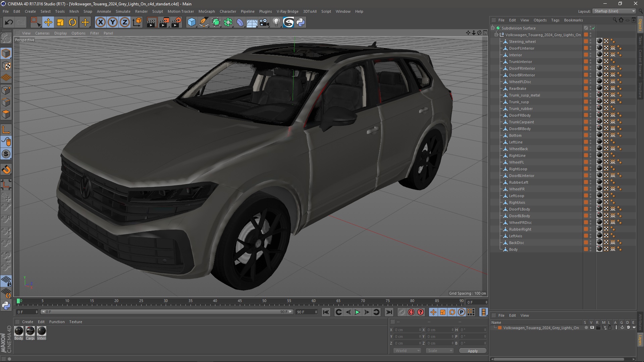Toggle visibility dots for Bottom object
The image size is (644, 362).
(x=591, y=135)
